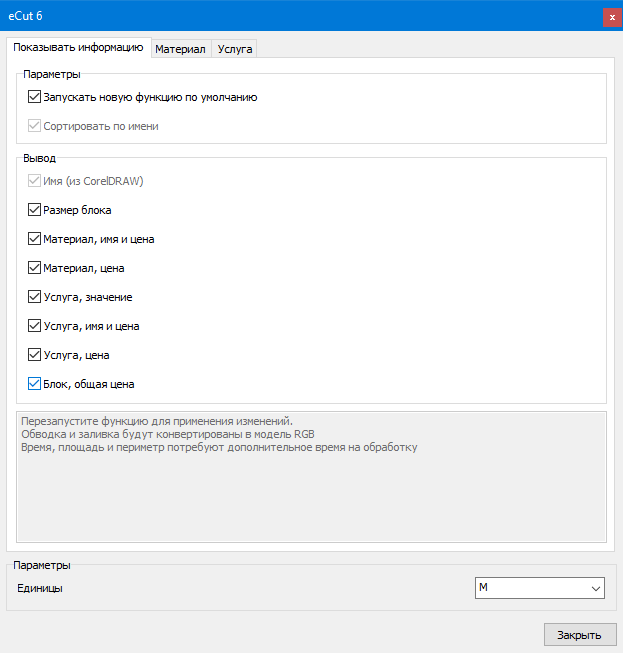Open the Услуга tab

click(235, 48)
